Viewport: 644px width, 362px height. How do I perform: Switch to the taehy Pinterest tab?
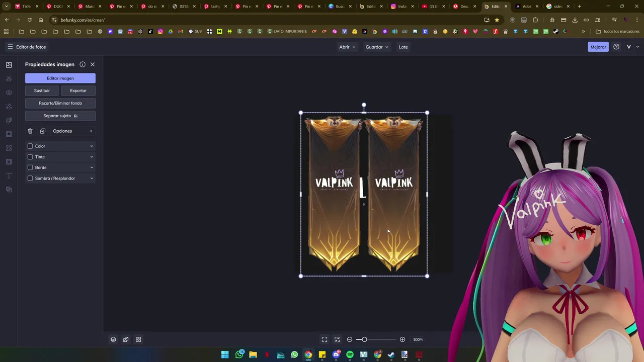pos(215,7)
